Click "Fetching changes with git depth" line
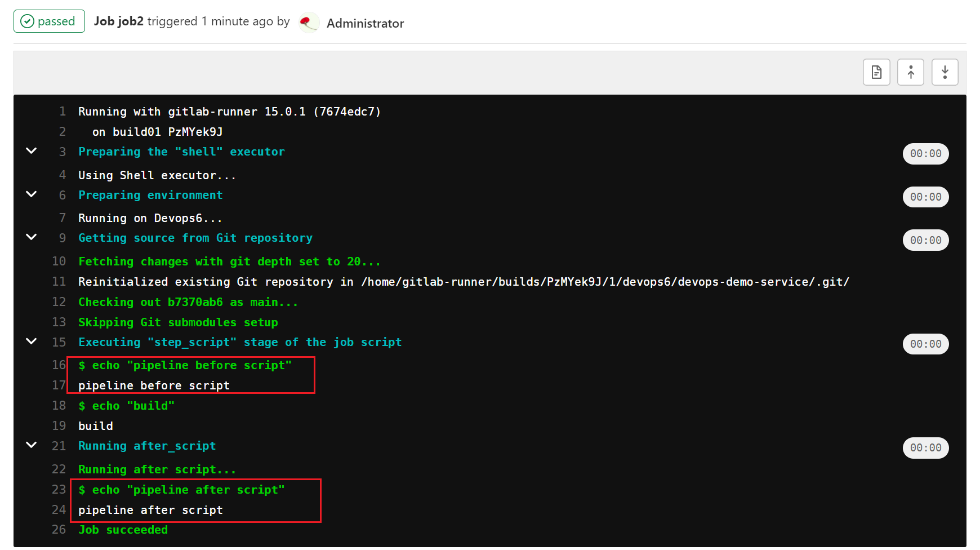980x550 pixels. pos(230,261)
